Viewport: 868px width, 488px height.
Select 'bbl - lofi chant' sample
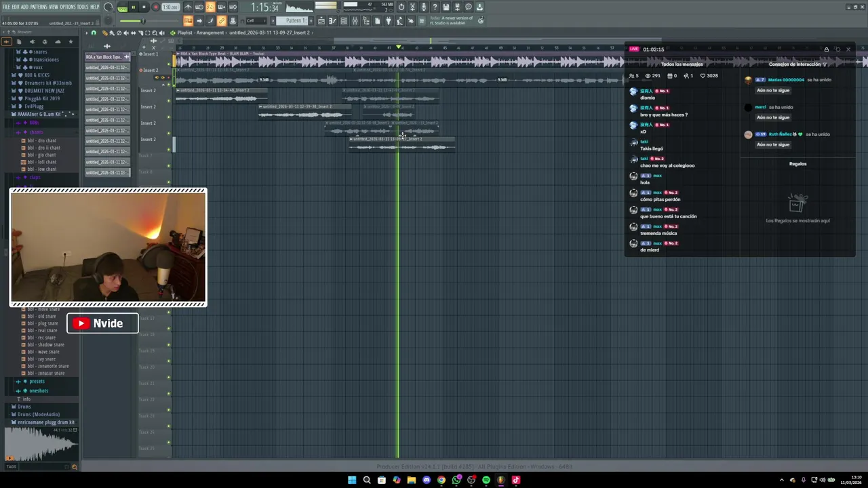[41, 162]
